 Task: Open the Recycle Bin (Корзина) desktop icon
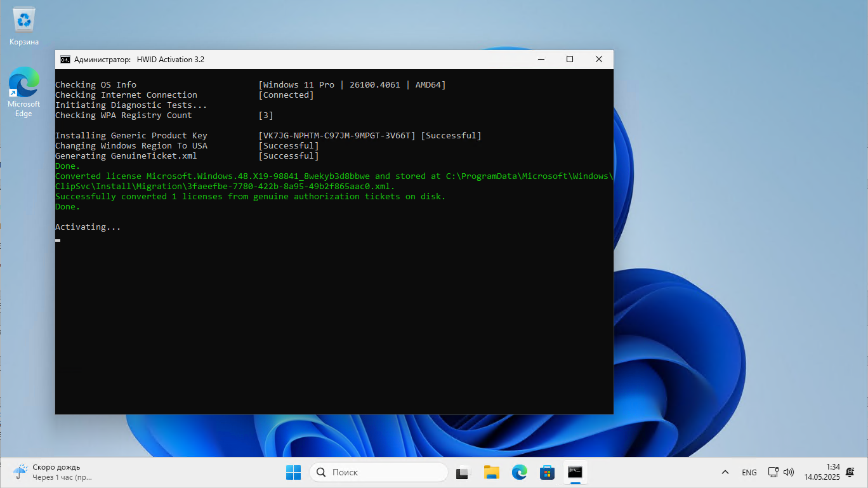click(24, 27)
